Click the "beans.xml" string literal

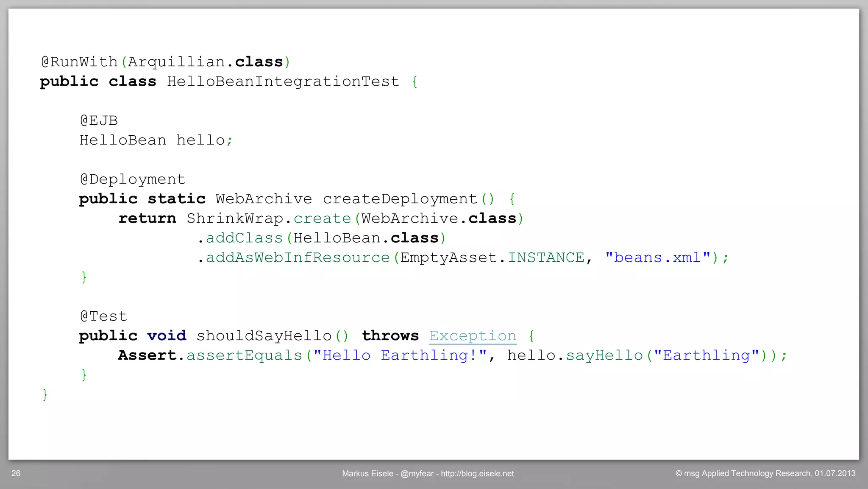[x=658, y=257]
